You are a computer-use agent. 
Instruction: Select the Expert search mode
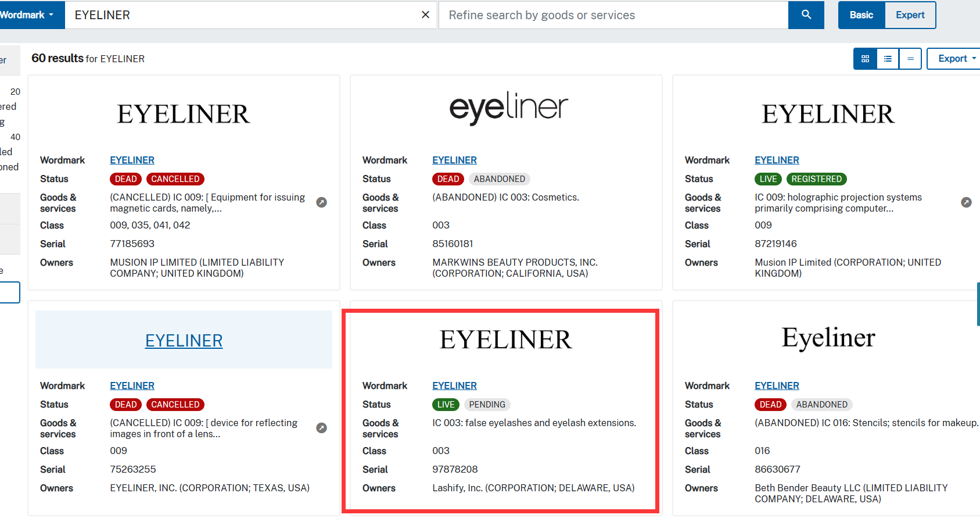click(910, 15)
